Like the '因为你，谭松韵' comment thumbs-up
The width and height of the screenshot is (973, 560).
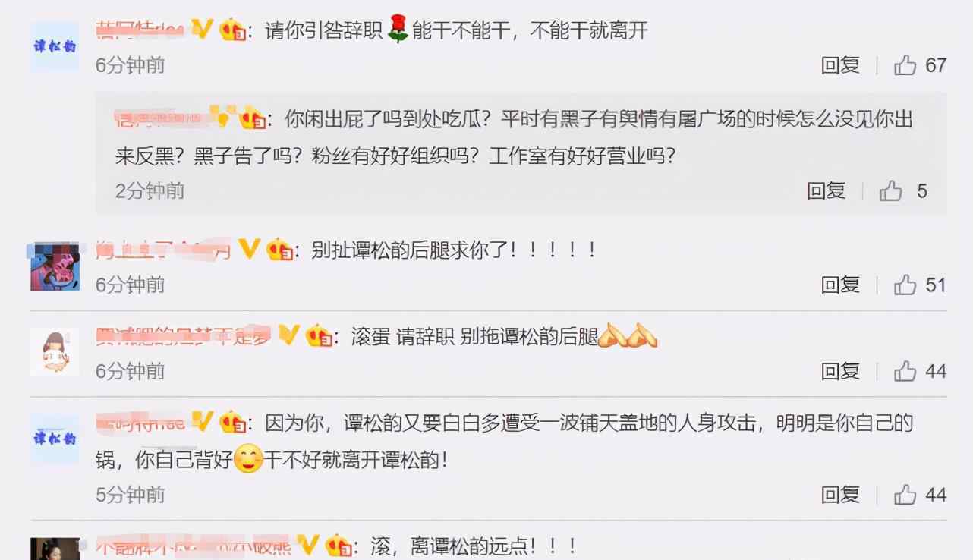905,495
